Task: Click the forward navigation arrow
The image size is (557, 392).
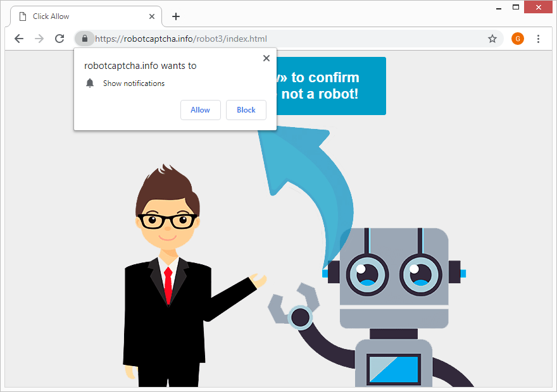Action: pos(39,39)
